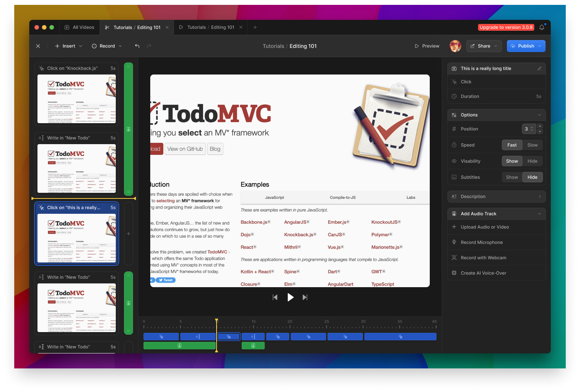Viewport: 580px width, 392px height.
Task: Close the editor with the X icon
Action: 38,46
